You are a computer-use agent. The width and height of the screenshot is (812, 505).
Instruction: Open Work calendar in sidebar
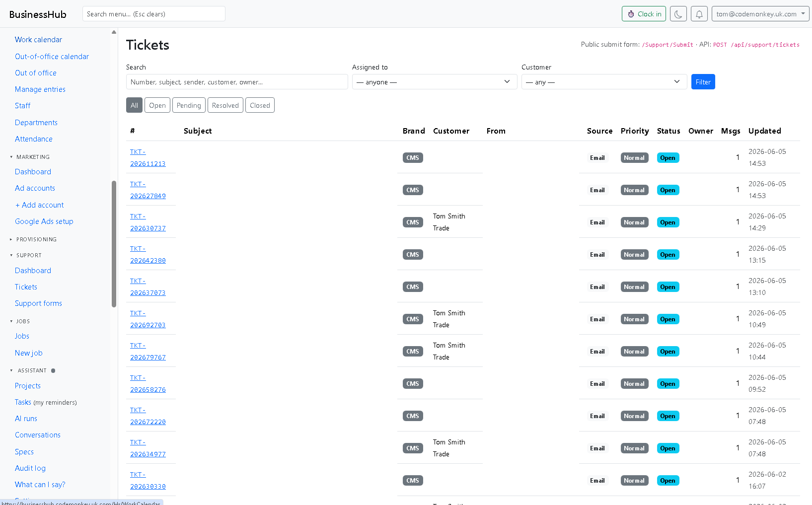pos(38,40)
